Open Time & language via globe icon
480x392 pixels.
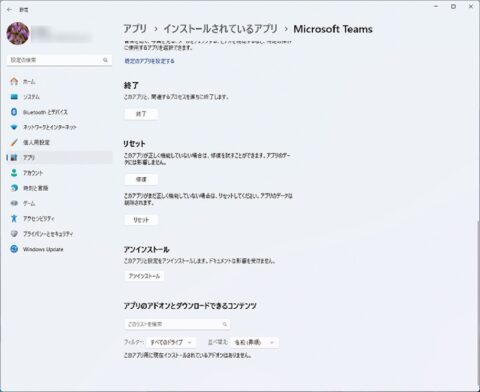pyautogui.click(x=14, y=188)
